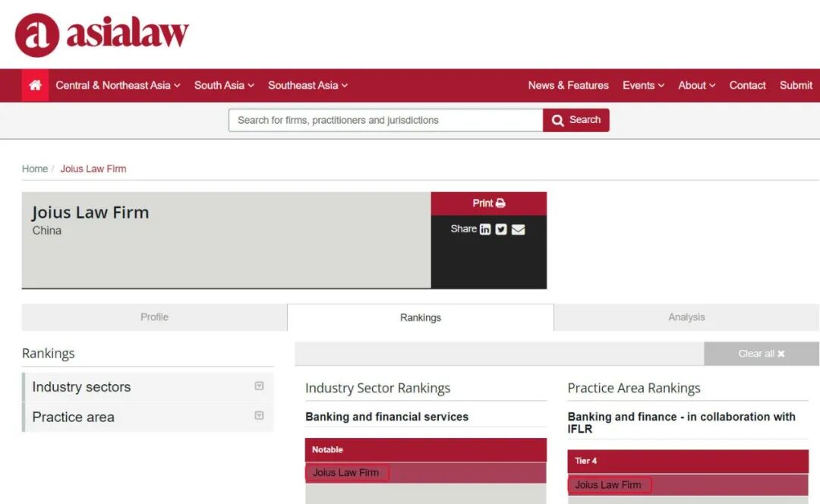Screen dimensions: 820x504
Task: Go to the Home icon in navbar
Action: [35, 86]
